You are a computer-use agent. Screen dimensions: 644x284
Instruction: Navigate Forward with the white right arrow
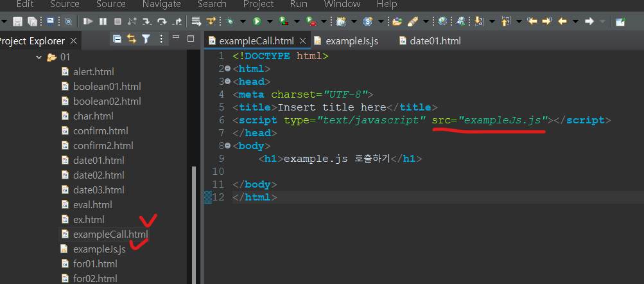[x=589, y=21]
